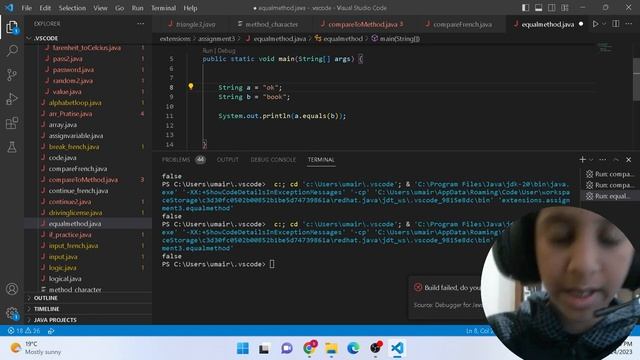Open the Terminal menu

[x=163, y=8]
